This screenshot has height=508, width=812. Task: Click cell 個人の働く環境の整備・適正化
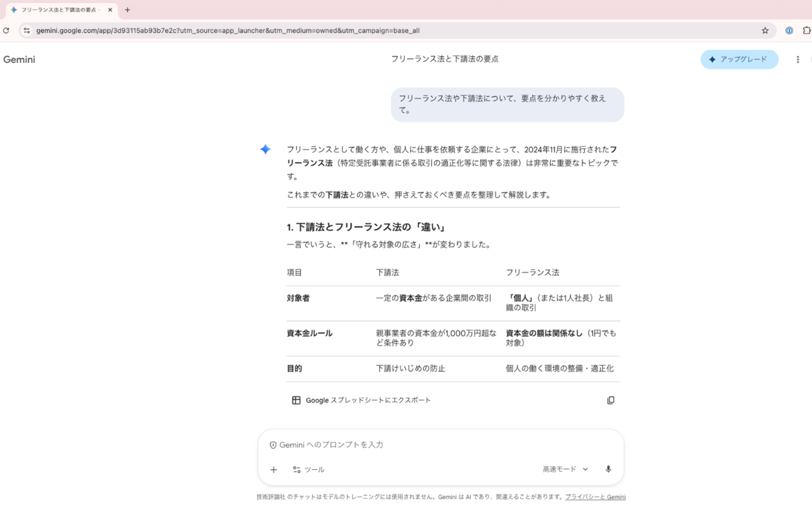click(560, 368)
